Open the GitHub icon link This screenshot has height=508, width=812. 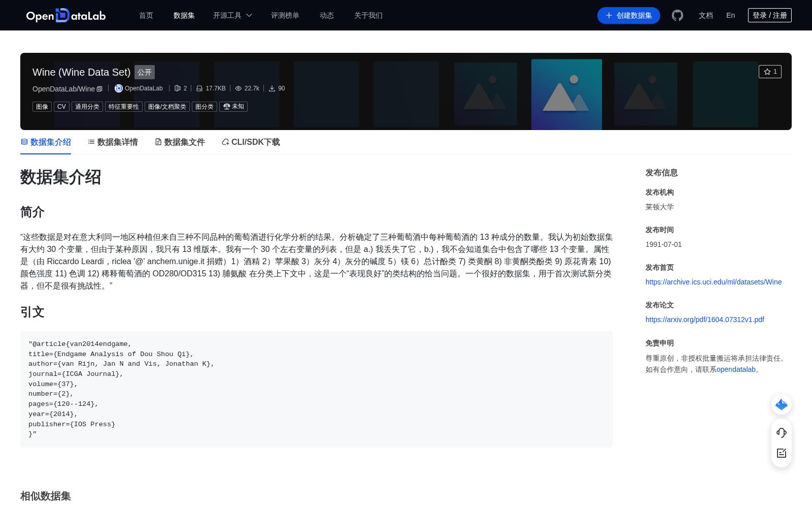click(678, 15)
